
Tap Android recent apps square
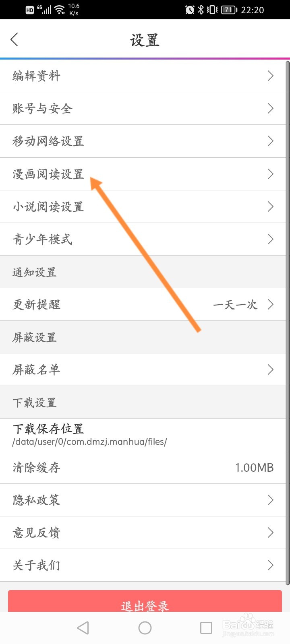pos(206,627)
